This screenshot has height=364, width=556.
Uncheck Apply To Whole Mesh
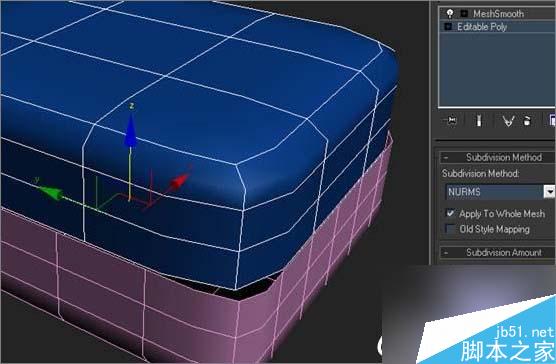point(450,213)
